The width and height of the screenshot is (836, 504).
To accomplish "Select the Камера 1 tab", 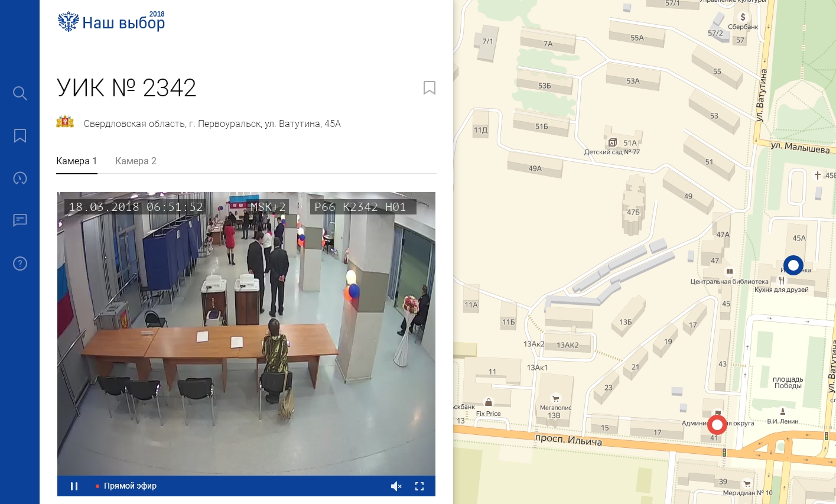I will pos(77,161).
